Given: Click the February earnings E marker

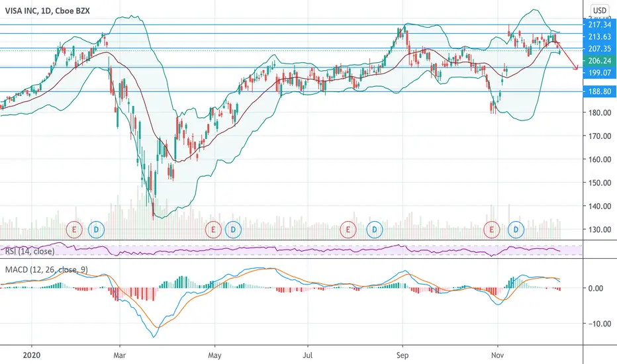Looking at the screenshot, I should (x=74, y=229).
